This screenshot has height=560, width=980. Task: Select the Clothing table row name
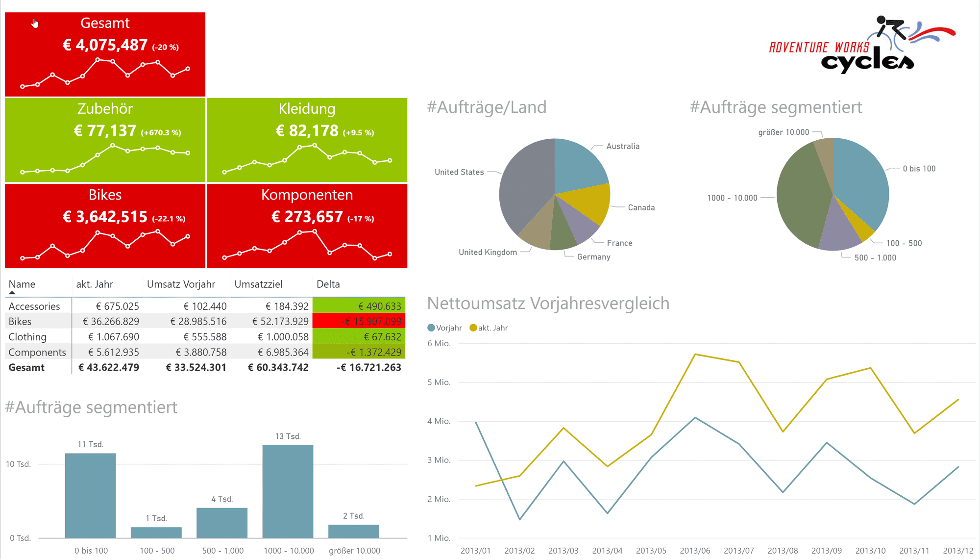point(27,337)
